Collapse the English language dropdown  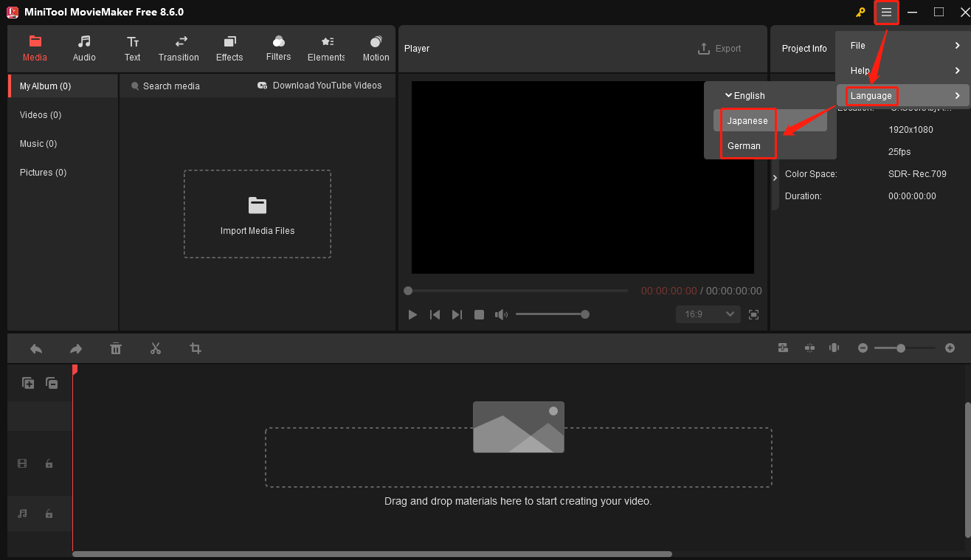tap(746, 95)
